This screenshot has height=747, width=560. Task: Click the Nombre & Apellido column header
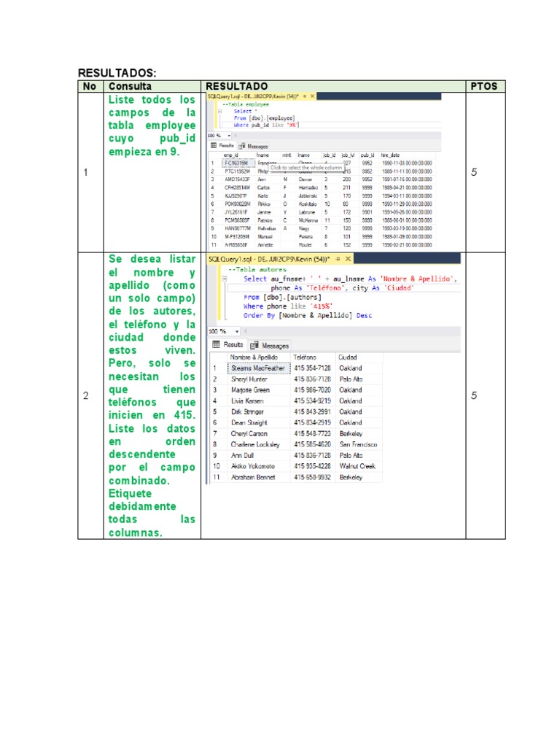[250, 357]
